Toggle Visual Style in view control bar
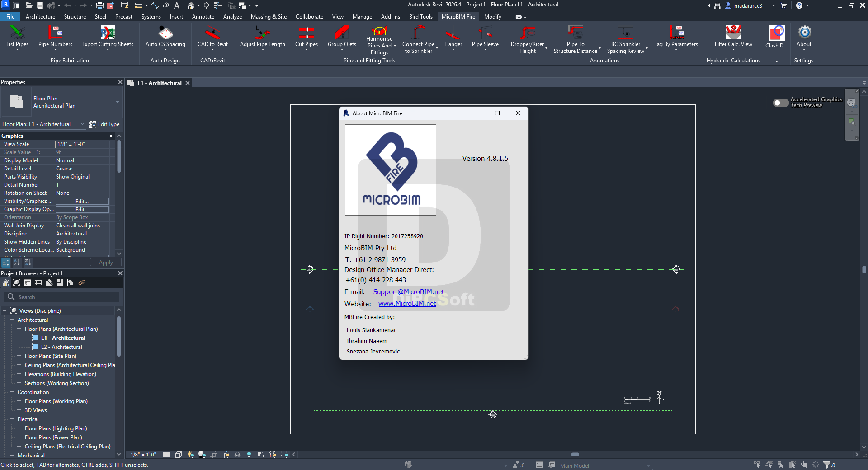The width and height of the screenshot is (868, 470). click(179, 455)
